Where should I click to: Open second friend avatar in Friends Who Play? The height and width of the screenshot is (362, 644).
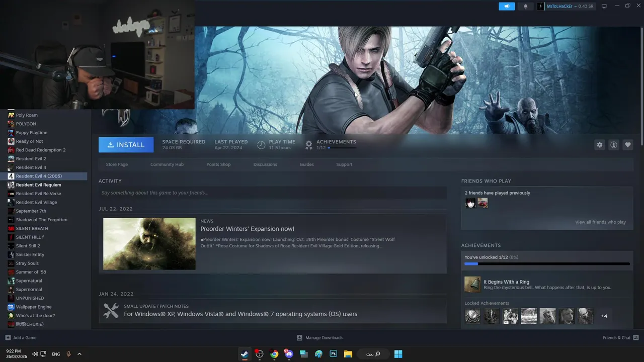(x=482, y=203)
